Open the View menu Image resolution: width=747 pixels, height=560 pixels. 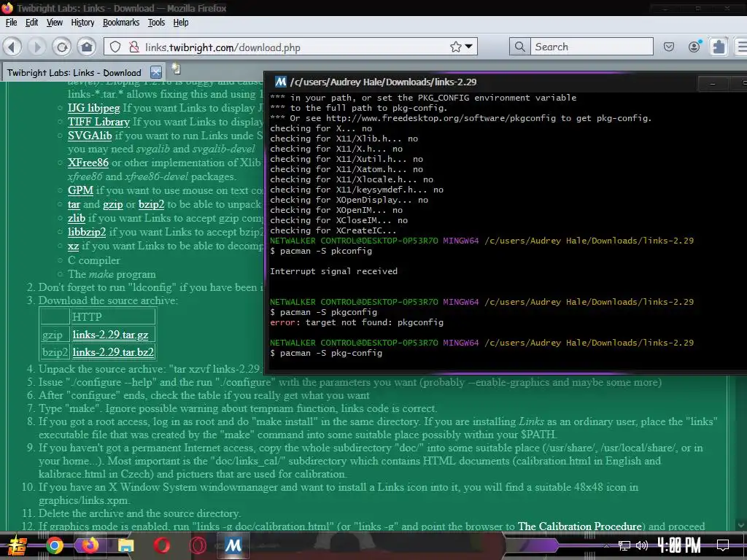click(54, 23)
